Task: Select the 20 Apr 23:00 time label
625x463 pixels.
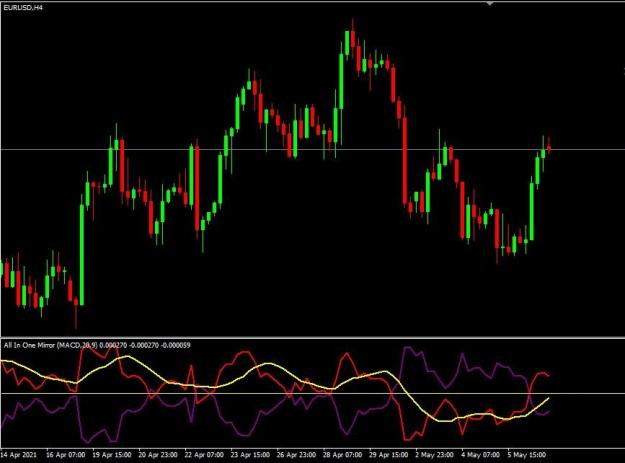Action: [x=158, y=455]
